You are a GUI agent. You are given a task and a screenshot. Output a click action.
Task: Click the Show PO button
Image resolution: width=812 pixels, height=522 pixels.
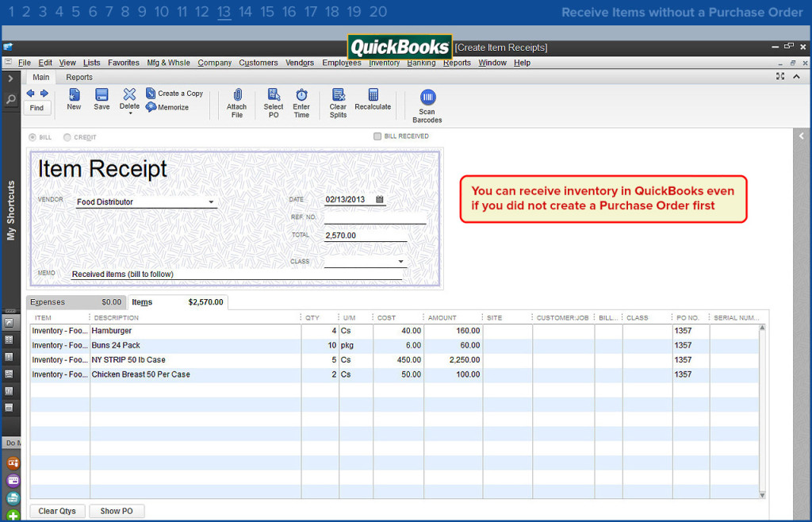[x=117, y=511]
